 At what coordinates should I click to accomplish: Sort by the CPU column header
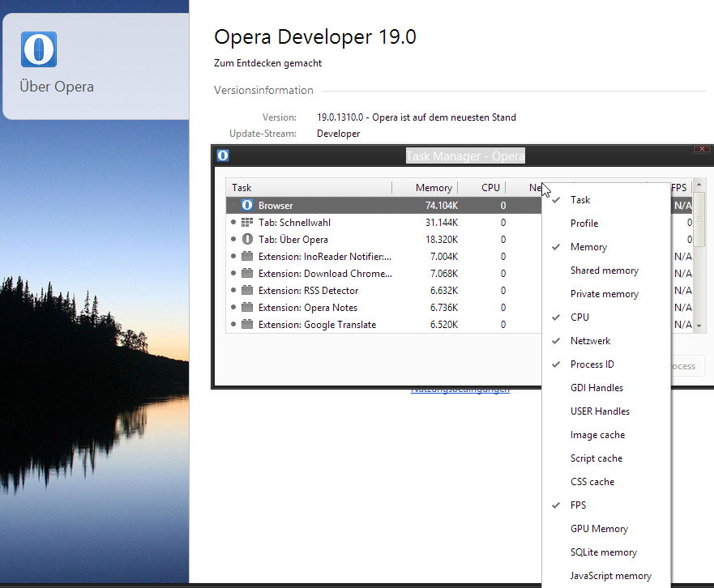(x=481, y=188)
